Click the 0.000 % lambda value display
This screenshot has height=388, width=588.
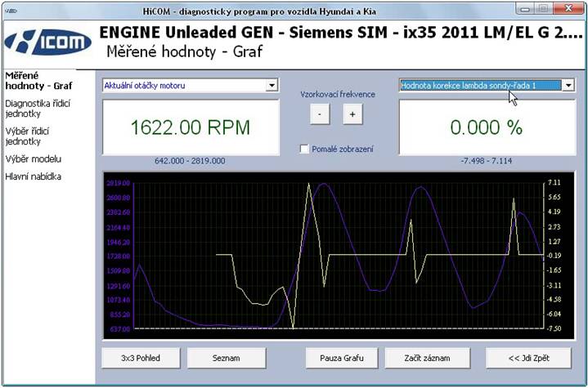487,128
